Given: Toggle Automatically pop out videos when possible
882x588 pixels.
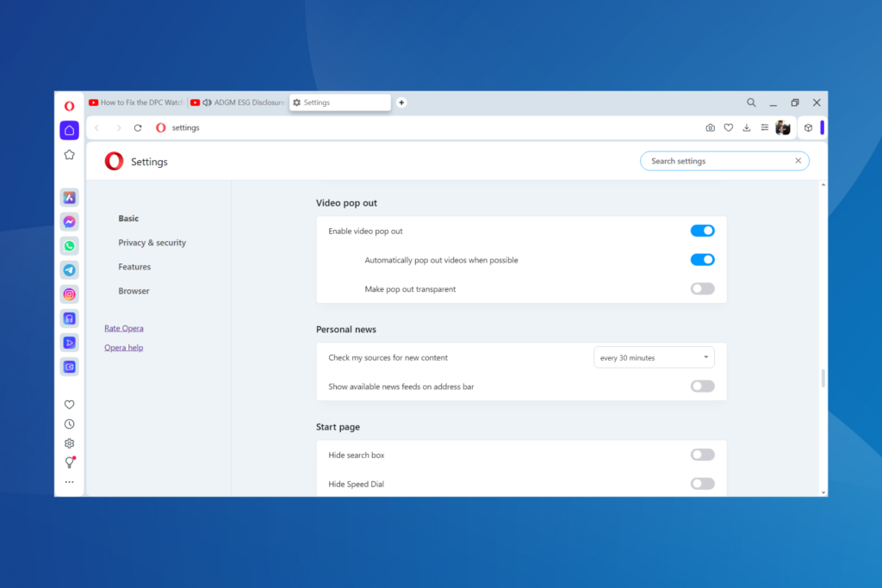Looking at the screenshot, I should (703, 260).
